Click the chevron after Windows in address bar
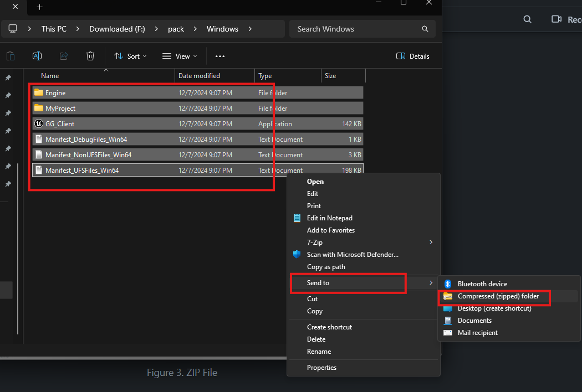582x392 pixels. click(250, 29)
